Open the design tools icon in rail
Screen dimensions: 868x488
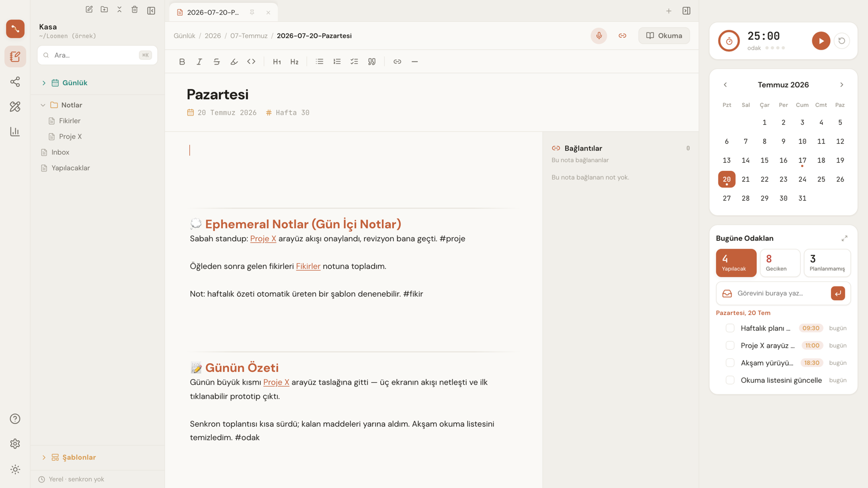click(15, 107)
